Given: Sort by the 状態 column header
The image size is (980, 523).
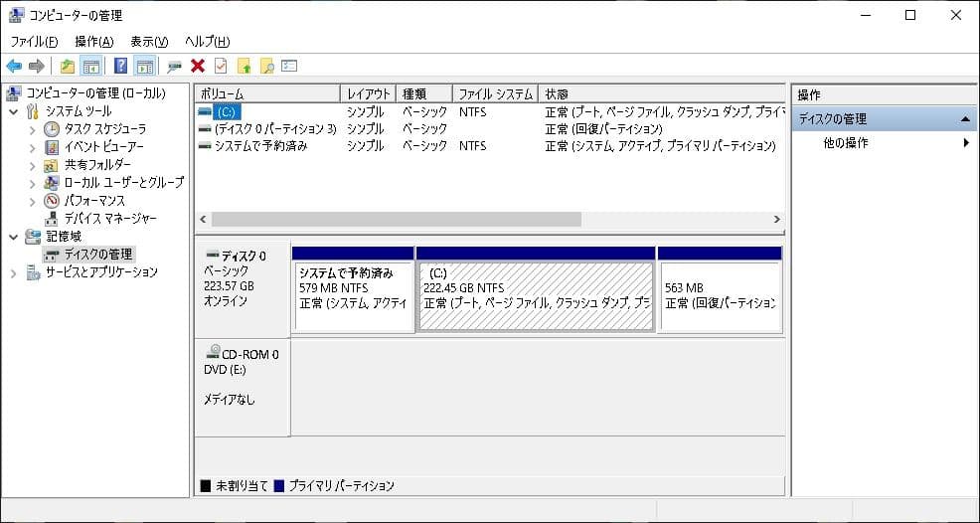Looking at the screenshot, I should pyautogui.click(x=661, y=93).
